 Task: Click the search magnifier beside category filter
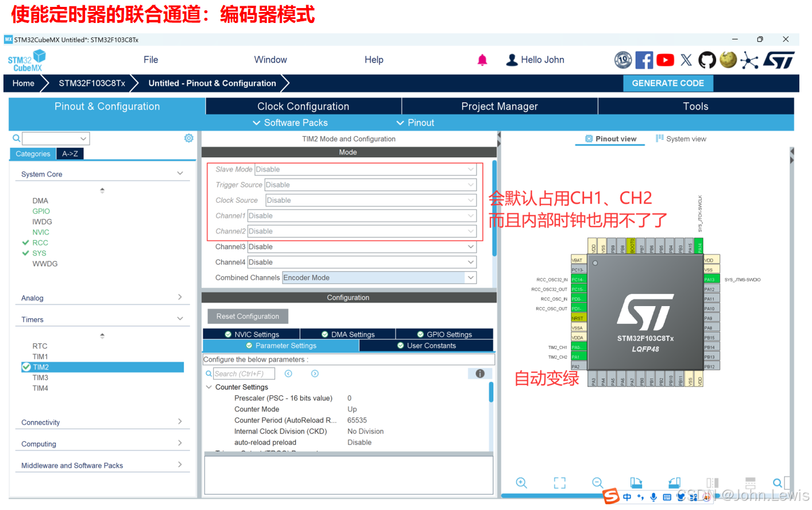click(16, 138)
